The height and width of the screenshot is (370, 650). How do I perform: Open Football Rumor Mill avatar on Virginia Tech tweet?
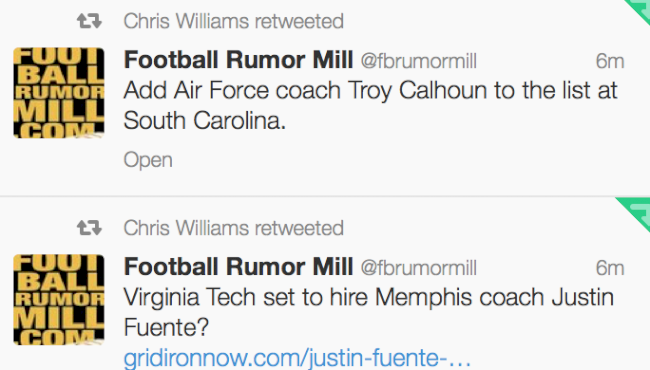(59, 300)
